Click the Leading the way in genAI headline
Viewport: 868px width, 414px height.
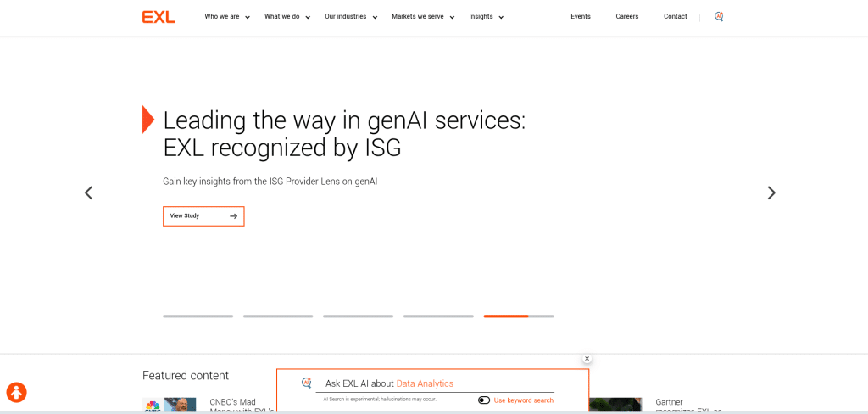344,134
